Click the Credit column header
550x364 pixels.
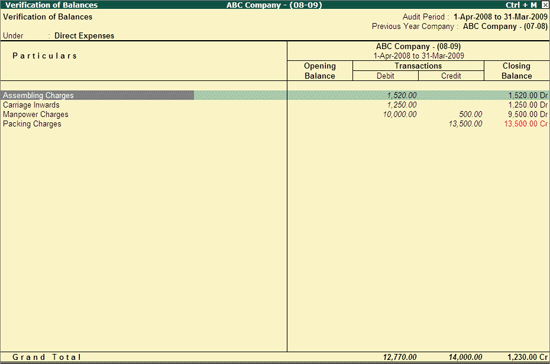click(451, 76)
